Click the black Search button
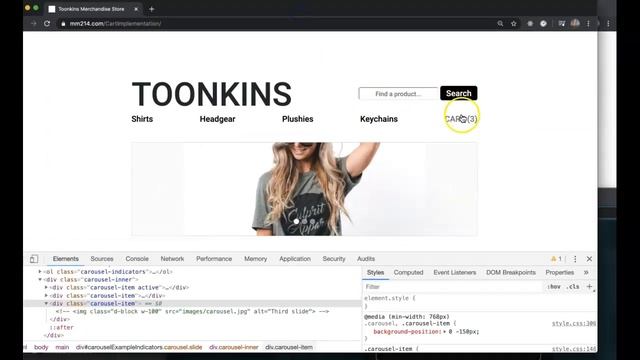 click(458, 93)
